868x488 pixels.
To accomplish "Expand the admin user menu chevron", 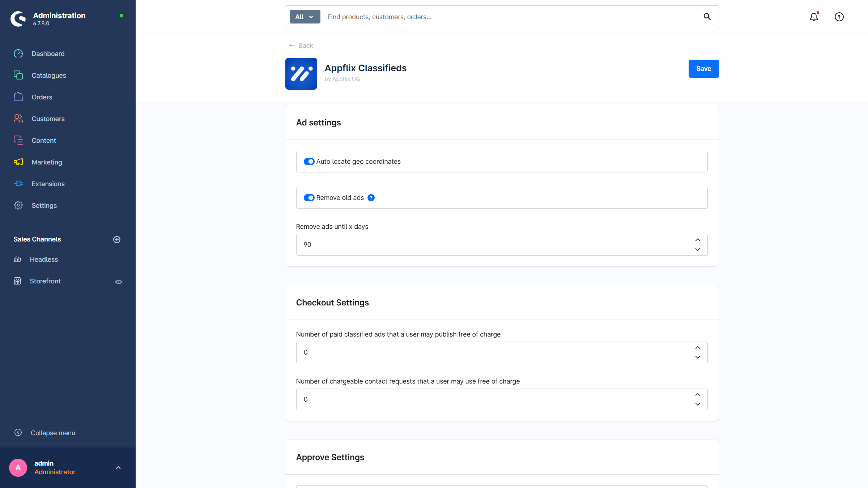I will tap(118, 468).
